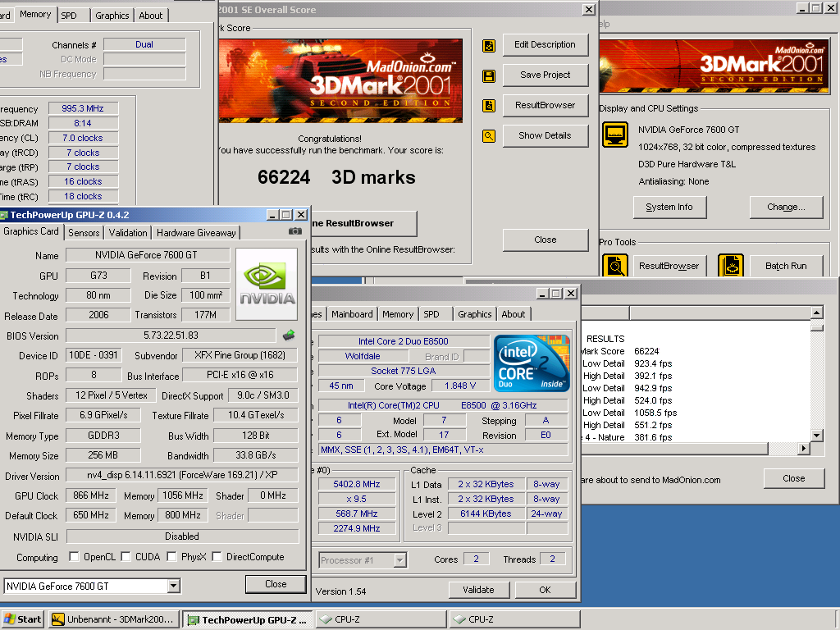Switch to the first CPU-Z taskbar item
Image resolution: width=840 pixels, height=630 pixels.
pyautogui.click(x=381, y=619)
